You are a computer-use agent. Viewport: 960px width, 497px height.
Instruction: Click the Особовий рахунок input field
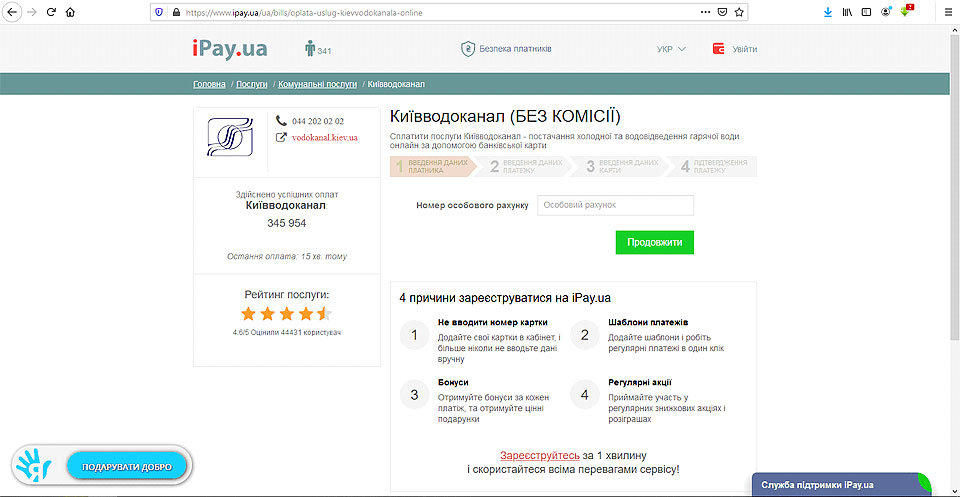(615, 206)
